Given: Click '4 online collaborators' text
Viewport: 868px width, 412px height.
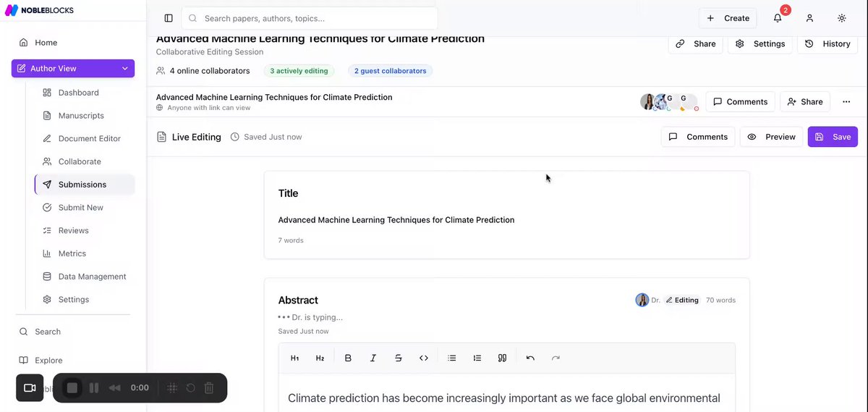Looking at the screenshot, I should coord(210,71).
